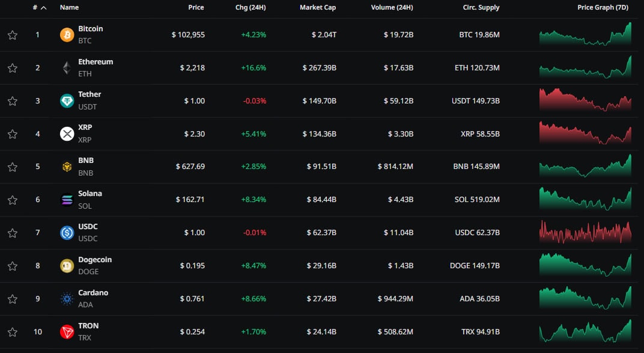The image size is (644, 353).
Task: Click the XRP logo icon
Action: [67, 134]
